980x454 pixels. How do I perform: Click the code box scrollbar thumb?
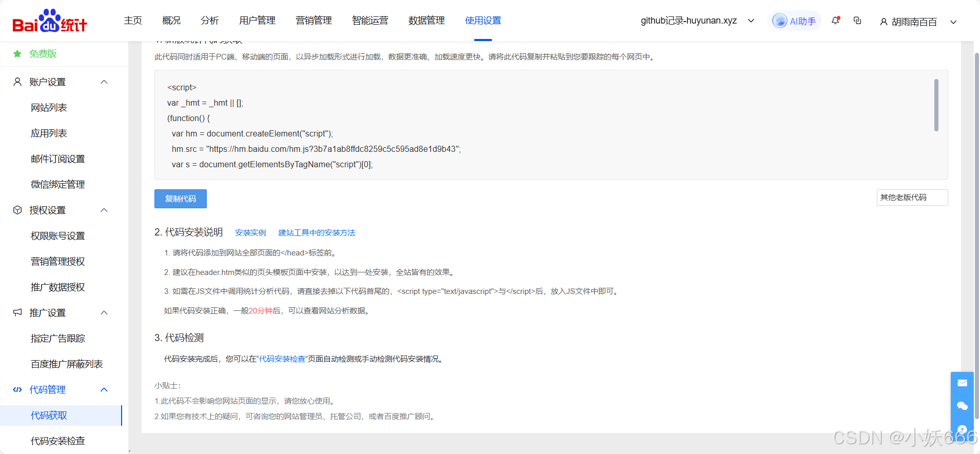(x=936, y=105)
